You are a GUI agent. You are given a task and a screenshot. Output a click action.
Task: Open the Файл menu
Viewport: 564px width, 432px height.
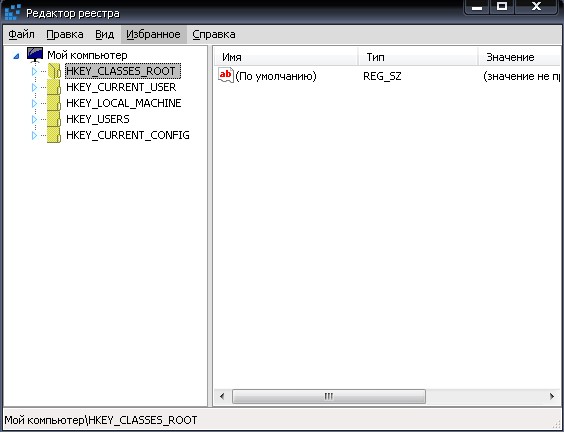[x=22, y=35]
